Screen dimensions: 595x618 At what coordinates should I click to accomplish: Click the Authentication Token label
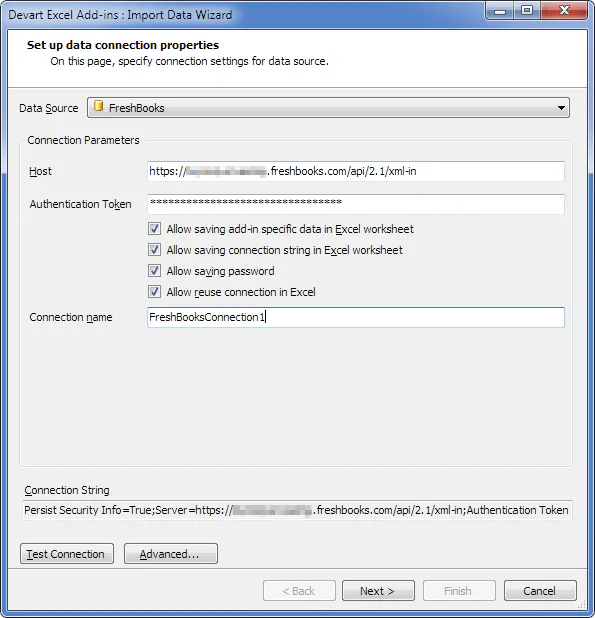coord(80,204)
